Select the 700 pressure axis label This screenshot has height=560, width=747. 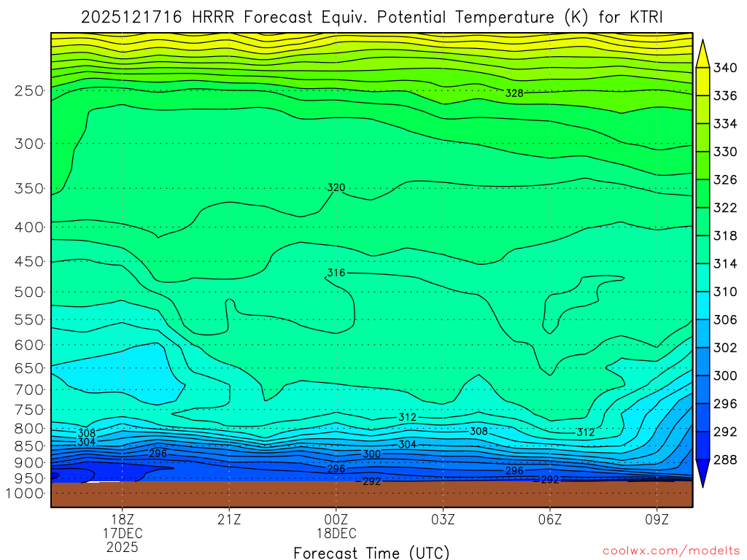click(x=29, y=389)
